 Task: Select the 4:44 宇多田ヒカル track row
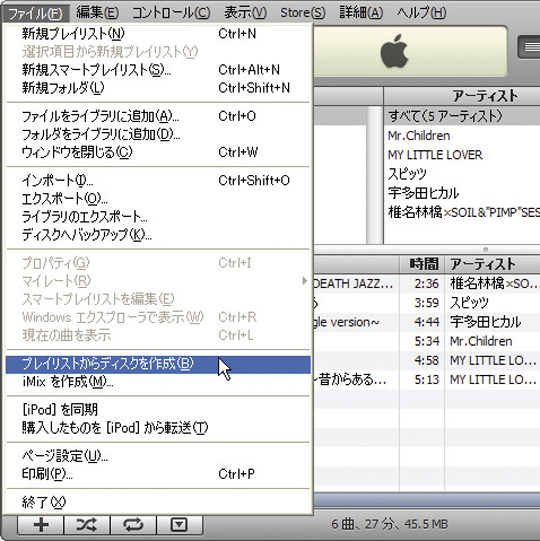coord(427,322)
